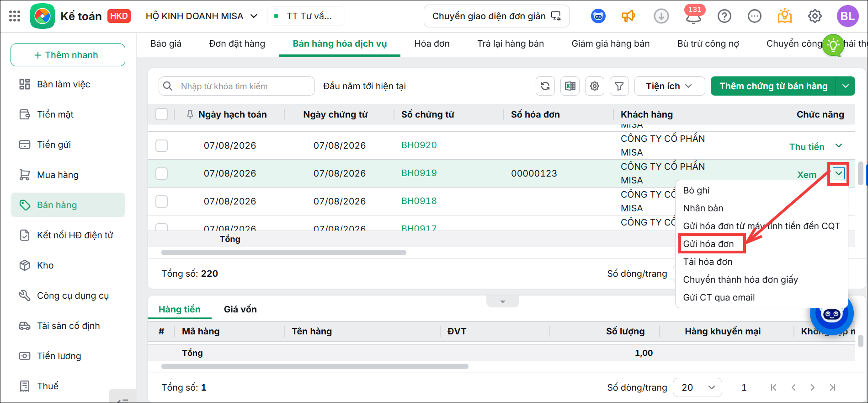Open the rows-per-page dropdown showing 20
This screenshot has width=868, height=403.
pyautogui.click(x=698, y=387)
